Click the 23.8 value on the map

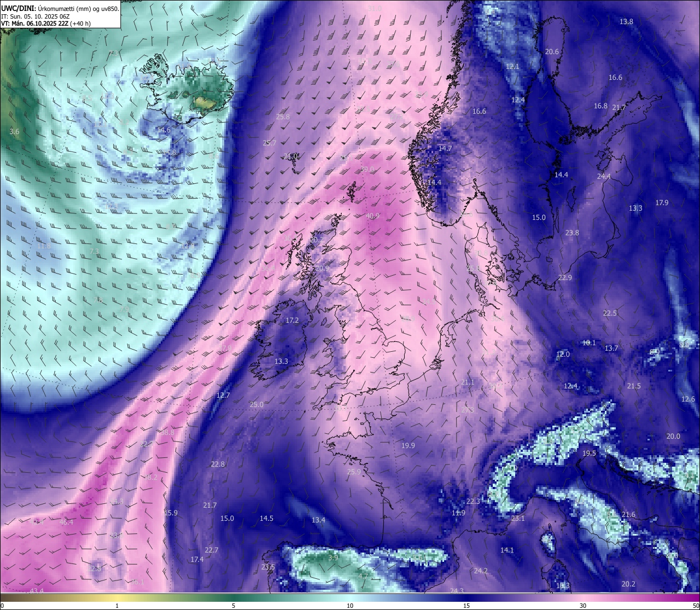[x=572, y=233]
